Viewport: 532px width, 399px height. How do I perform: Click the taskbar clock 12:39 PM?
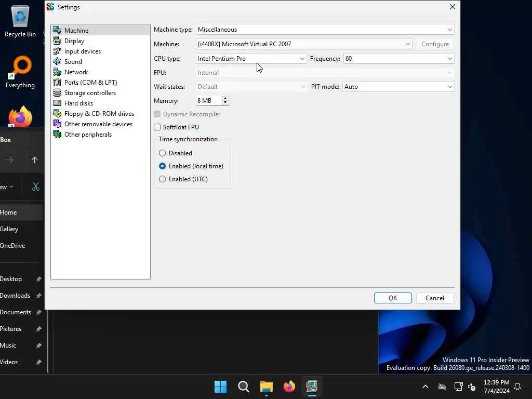coord(496,382)
